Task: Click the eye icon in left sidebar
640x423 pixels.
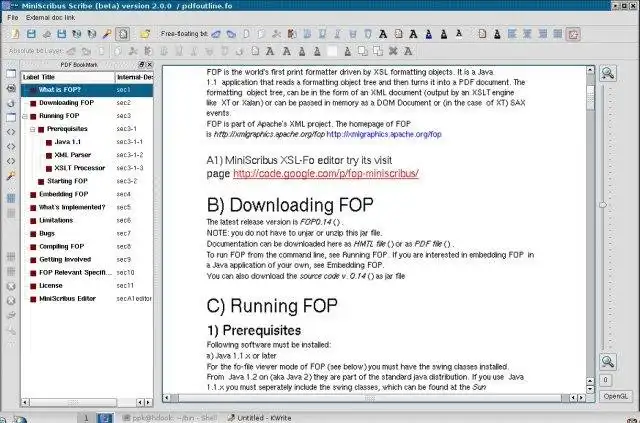Action: pyautogui.click(x=11, y=88)
